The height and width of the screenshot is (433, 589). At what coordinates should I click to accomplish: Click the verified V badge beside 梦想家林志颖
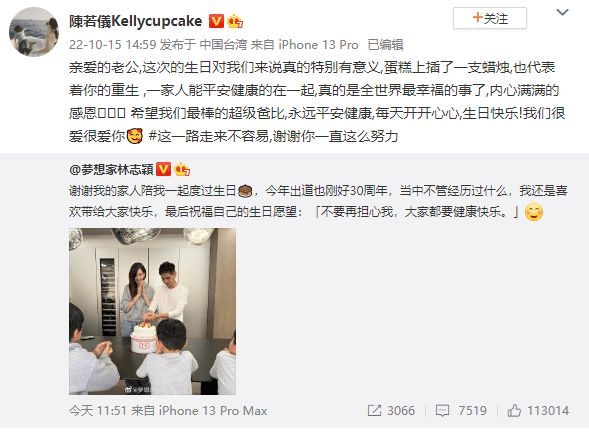click(x=163, y=169)
